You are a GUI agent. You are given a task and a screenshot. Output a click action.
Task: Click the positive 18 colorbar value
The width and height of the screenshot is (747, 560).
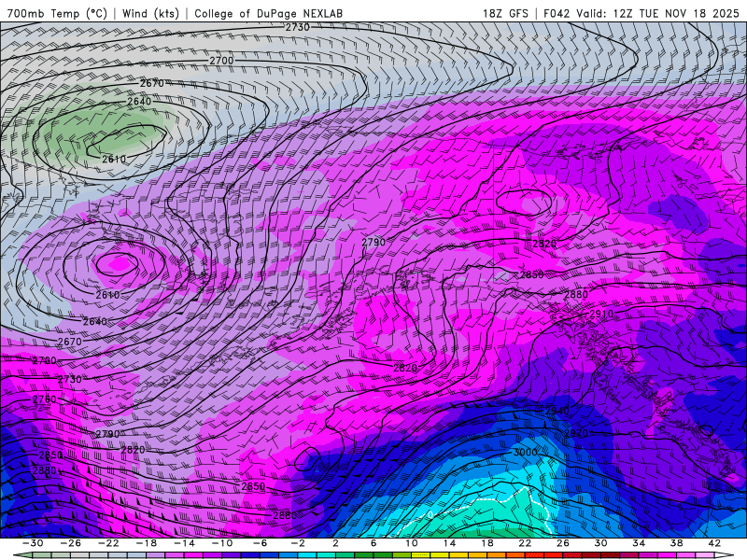pos(486,543)
